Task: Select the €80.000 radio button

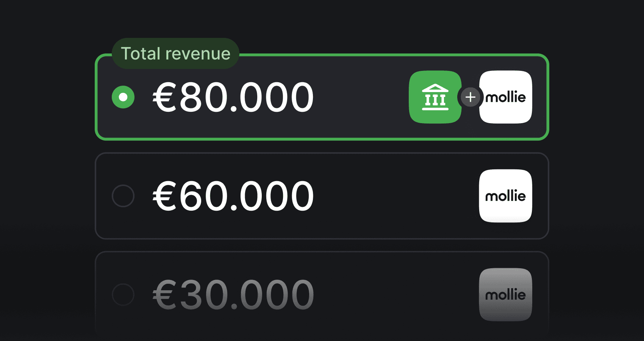Action: tap(123, 97)
